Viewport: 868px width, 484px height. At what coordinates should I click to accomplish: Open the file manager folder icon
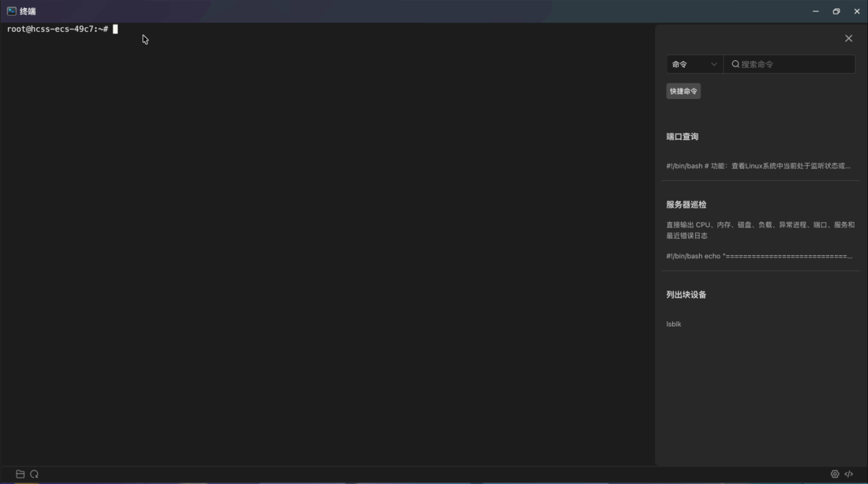[x=20, y=474]
